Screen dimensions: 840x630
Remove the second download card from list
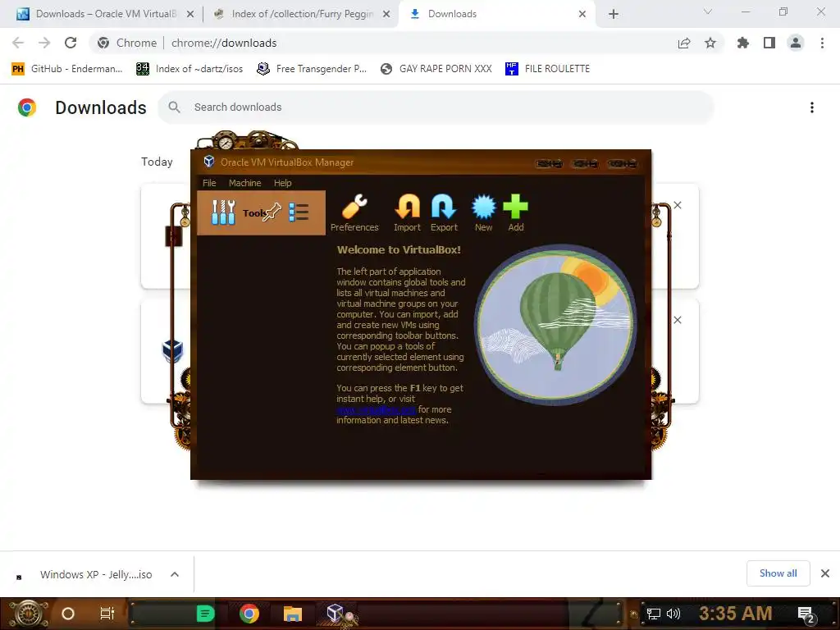(x=678, y=320)
